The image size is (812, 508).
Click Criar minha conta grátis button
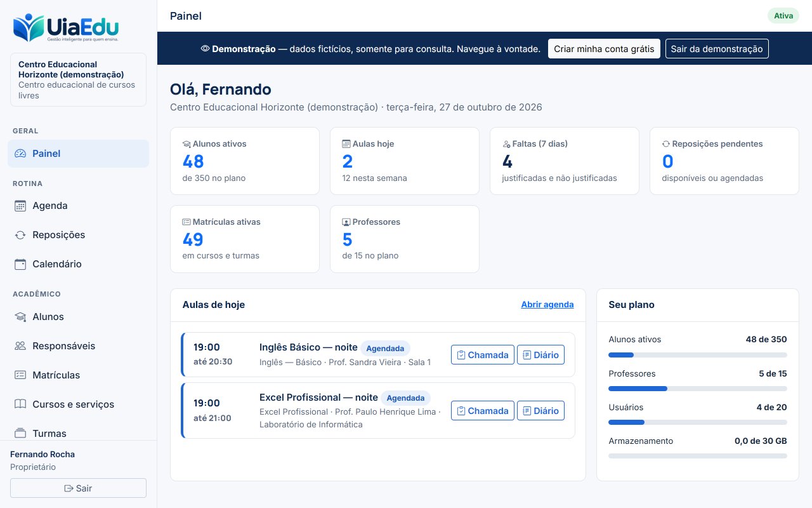coord(604,49)
